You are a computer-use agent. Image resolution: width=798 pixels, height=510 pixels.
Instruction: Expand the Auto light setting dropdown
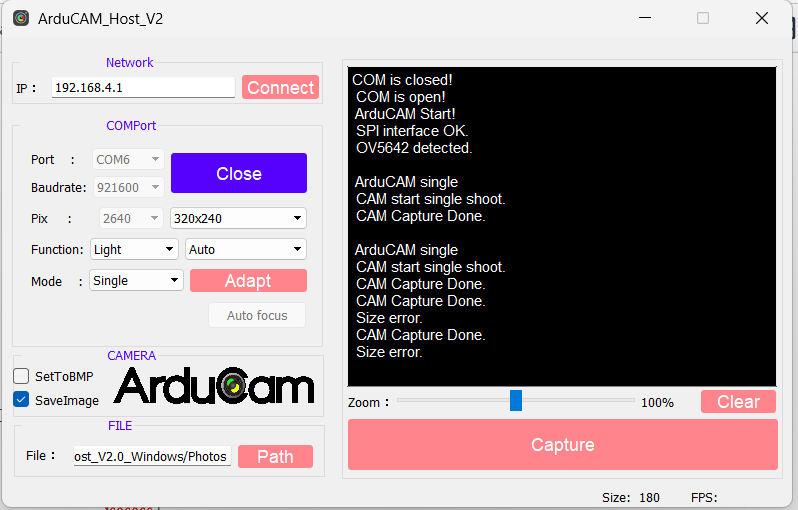click(x=246, y=249)
